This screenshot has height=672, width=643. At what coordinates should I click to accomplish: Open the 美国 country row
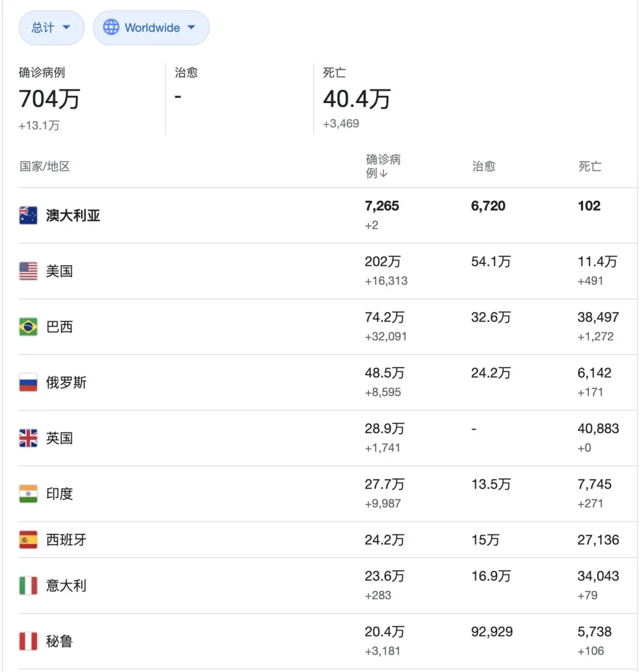click(327, 271)
